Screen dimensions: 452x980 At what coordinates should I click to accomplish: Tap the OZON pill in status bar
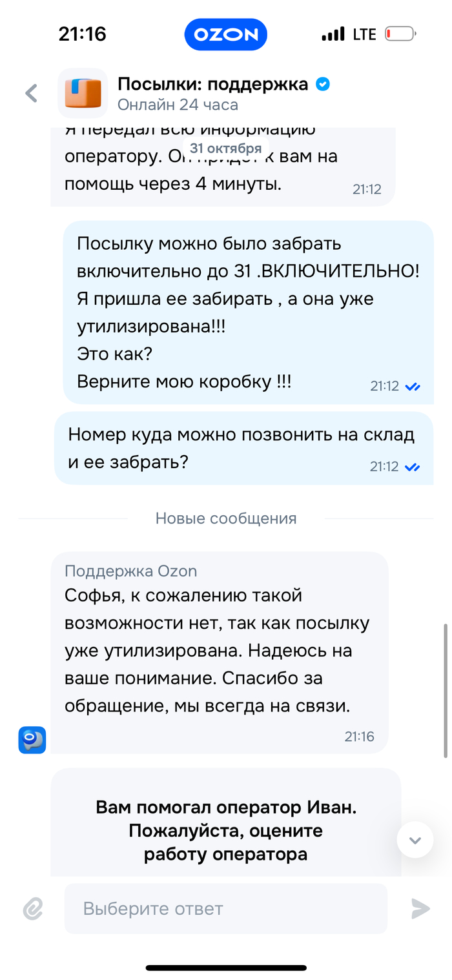pos(225,34)
